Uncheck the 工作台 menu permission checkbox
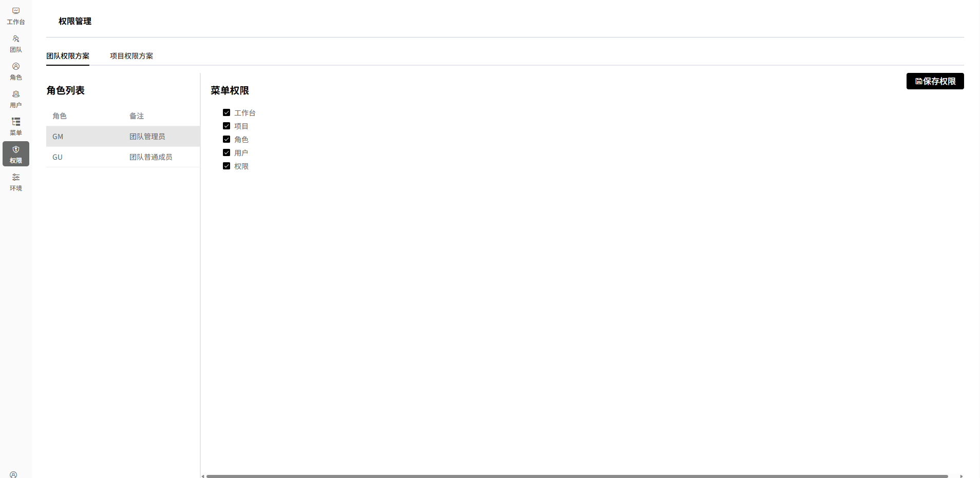980x478 pixels. (227, 112)
